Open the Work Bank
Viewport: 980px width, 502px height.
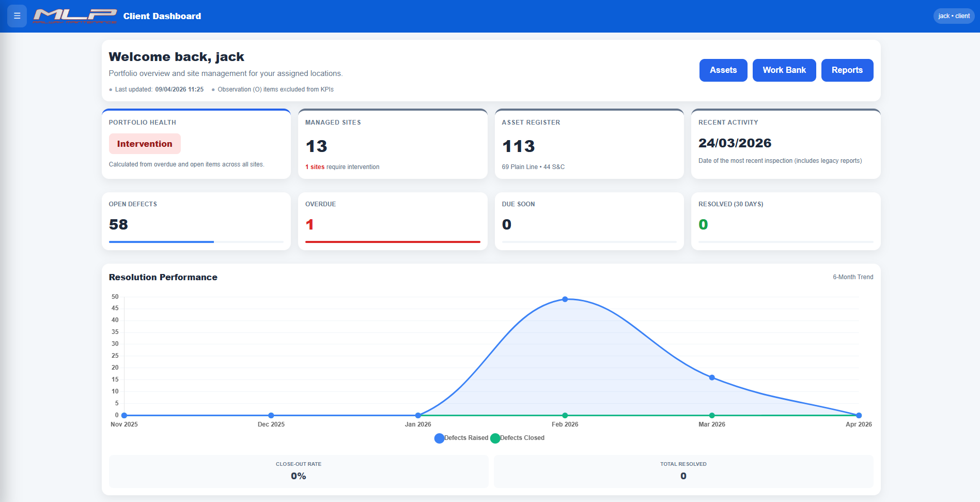coord(784,70)
